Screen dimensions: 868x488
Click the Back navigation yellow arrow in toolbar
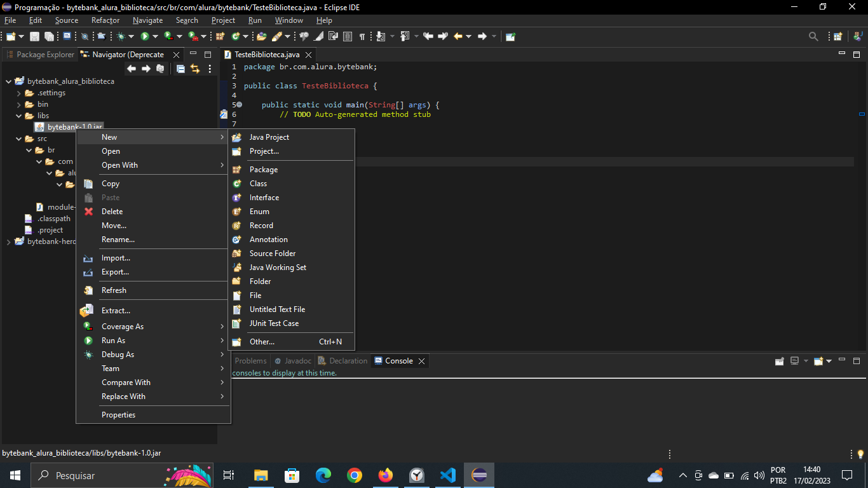(458, 36)
